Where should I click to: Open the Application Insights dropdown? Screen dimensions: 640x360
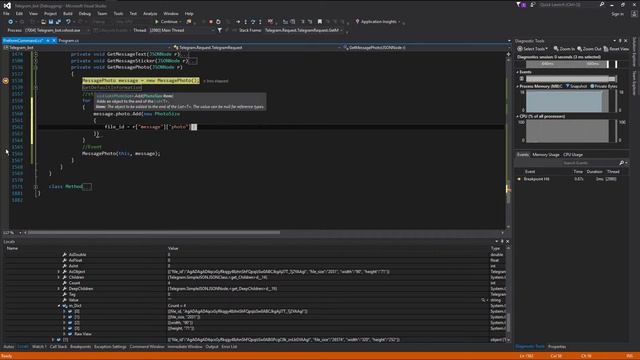click(378, 22)
